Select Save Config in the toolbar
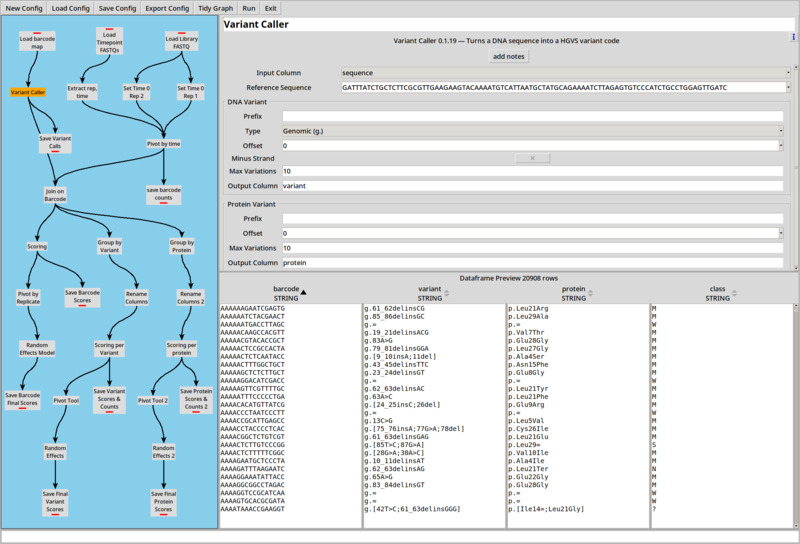This screenshot has height=544, width=800. tap(117, 8)
